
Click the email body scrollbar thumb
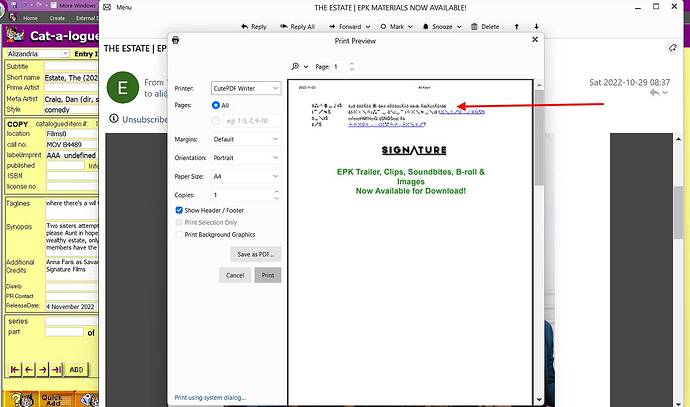pyautogui.click(x=678, y=212)
